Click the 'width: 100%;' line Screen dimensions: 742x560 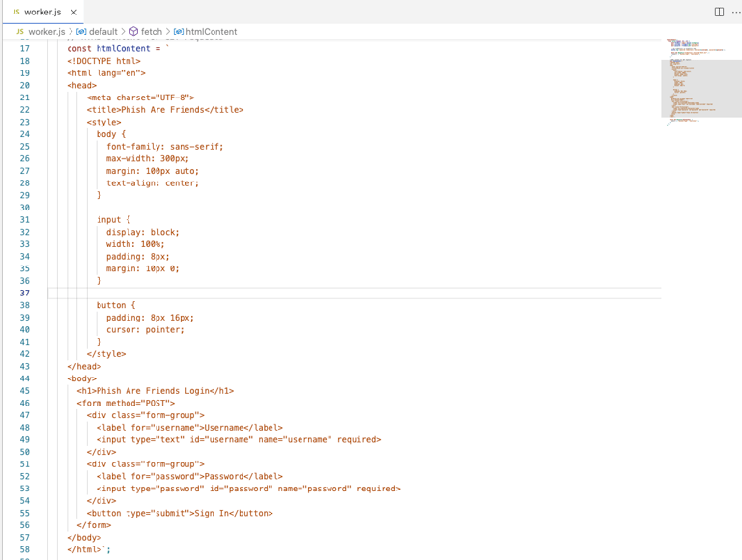pos(135,244)
